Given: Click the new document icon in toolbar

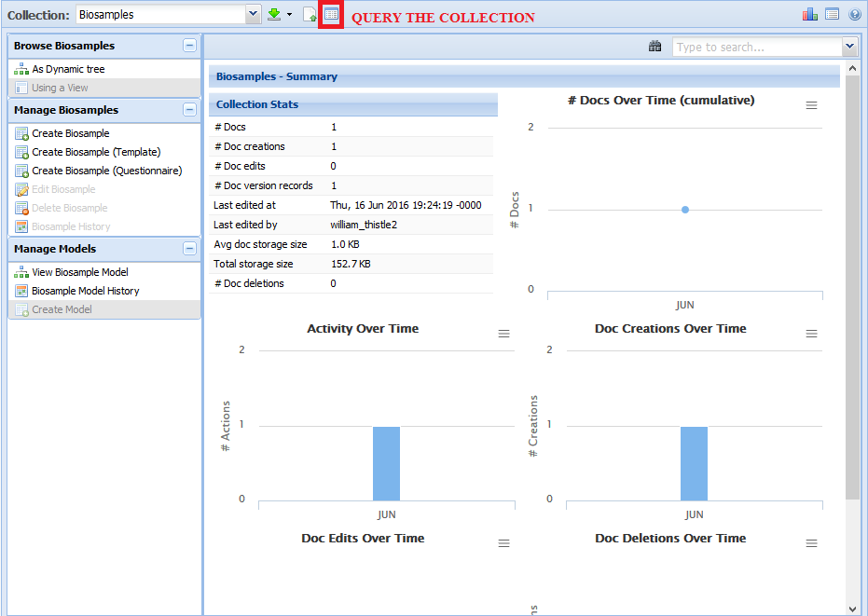Looking at the screenshot, I should pos(310,15).
